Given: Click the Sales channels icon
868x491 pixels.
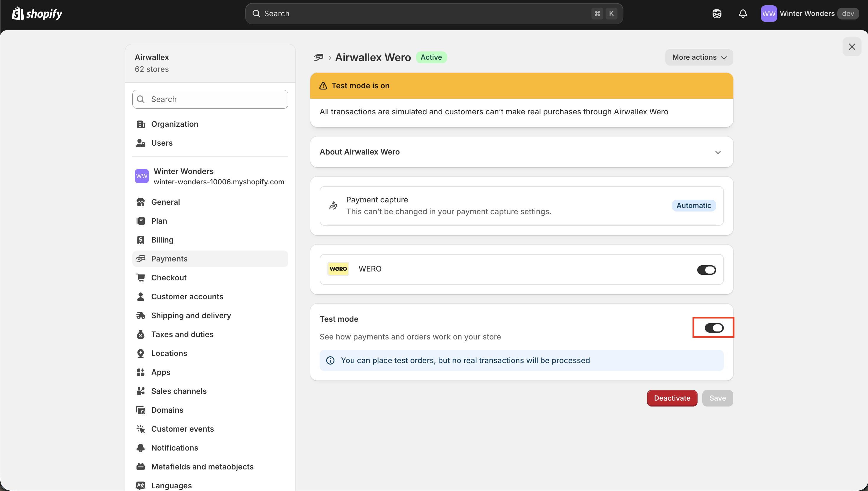Looking at the screenshot, I should [x=141, y=391].
